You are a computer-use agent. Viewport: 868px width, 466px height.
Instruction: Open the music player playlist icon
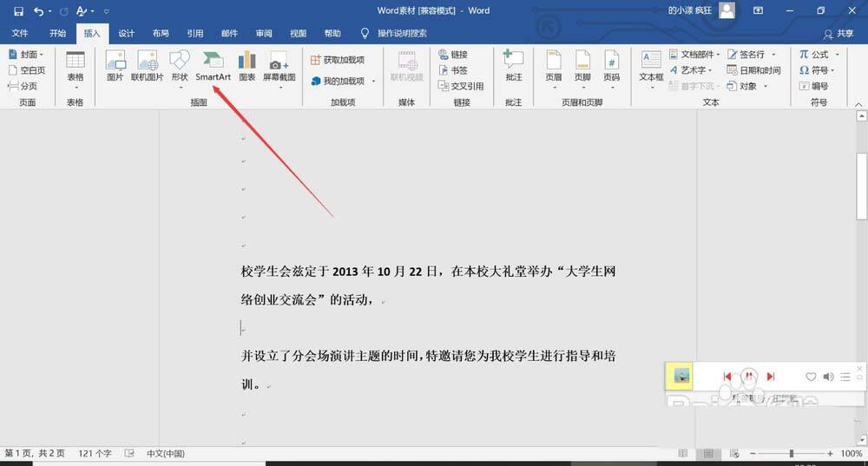845,377
